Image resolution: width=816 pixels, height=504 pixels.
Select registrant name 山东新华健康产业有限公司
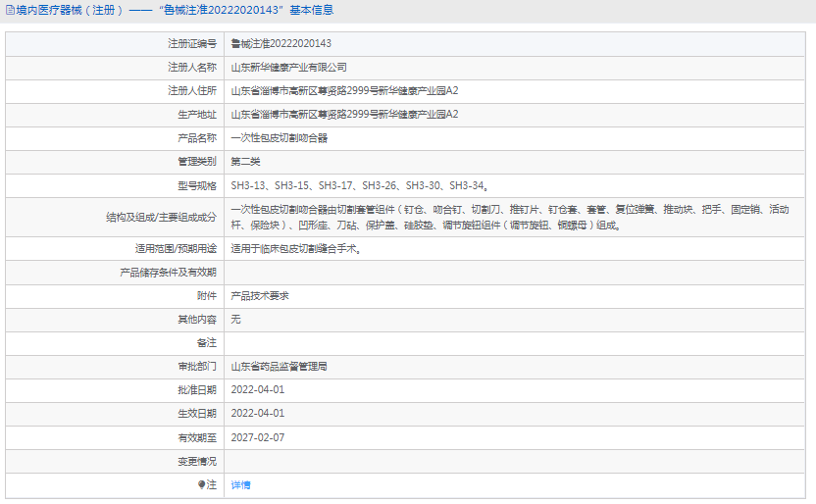(288, 67)
